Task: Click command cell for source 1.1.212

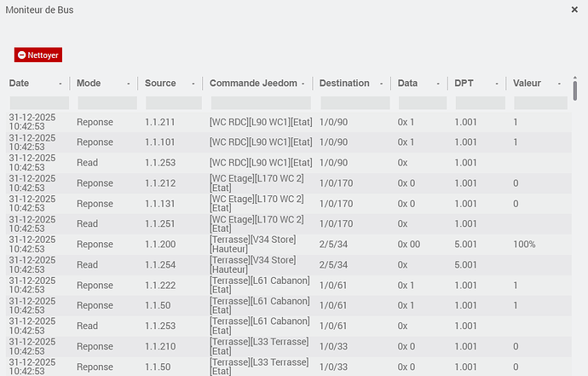Action: [257, 183]
